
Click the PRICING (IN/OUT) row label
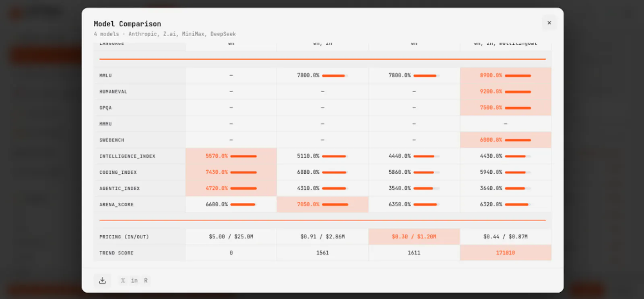[x=124, y=237]
